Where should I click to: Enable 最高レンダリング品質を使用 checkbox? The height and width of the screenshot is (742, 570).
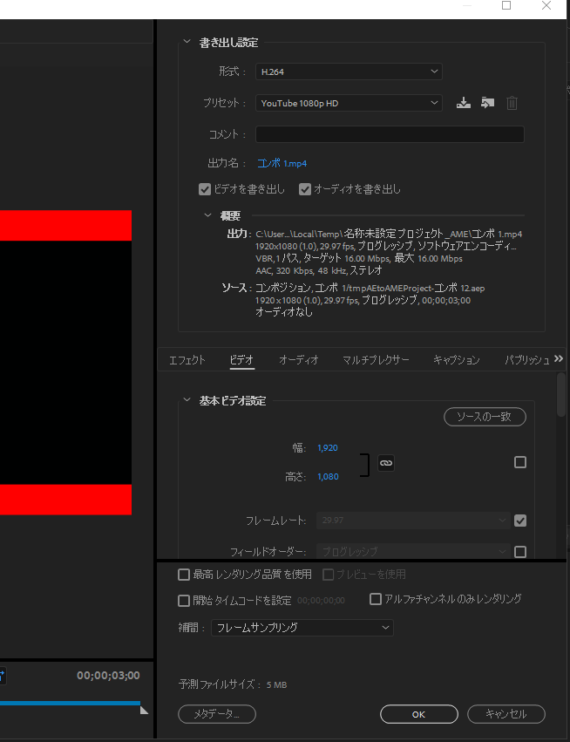pos(184,574)
